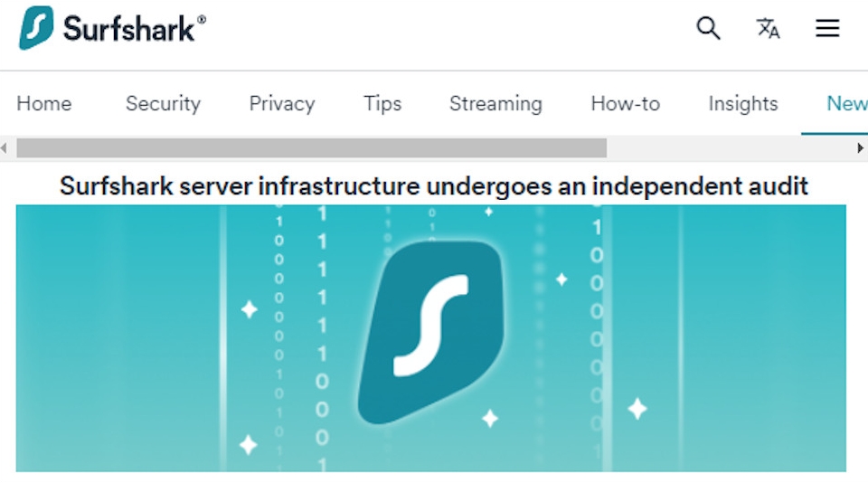The width and height of the screenshot is (868, 483).
Task: Switch to the Security tab
Action: [x=163, y=104]
